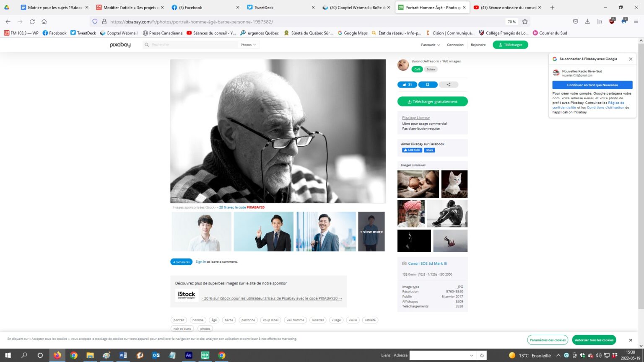The height and width of the screenshot is (362, 644).
Task: Open the Firefox application hamburger menu
Action: point(636,22)
